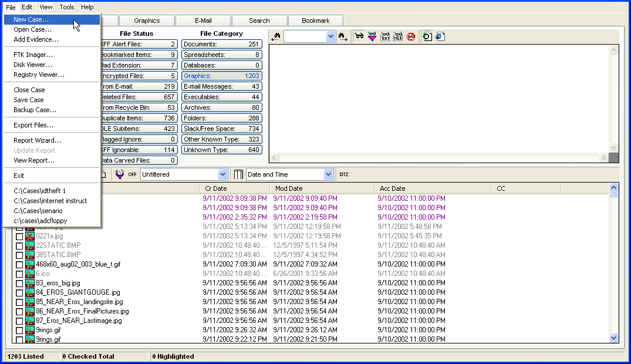Click the 468x60_aug02_003_blue_t.gif file icon
This screenshot has height=364, width=631.
pyautogui.click(x=30, y=264)
